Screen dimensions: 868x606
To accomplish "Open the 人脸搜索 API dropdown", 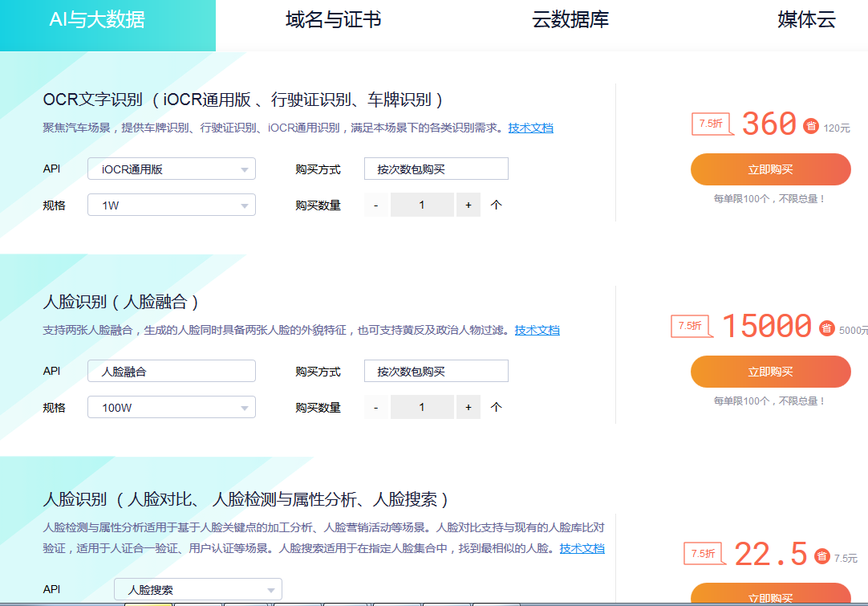I will pyautogui.click(x=197, y=589).
